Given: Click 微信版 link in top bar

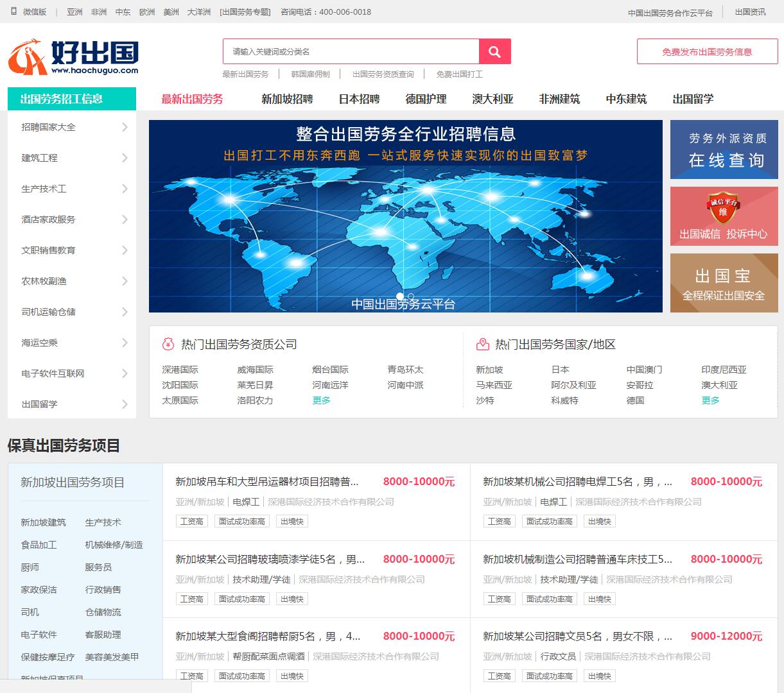Looking at the screenshot, I should click(35, 12).
